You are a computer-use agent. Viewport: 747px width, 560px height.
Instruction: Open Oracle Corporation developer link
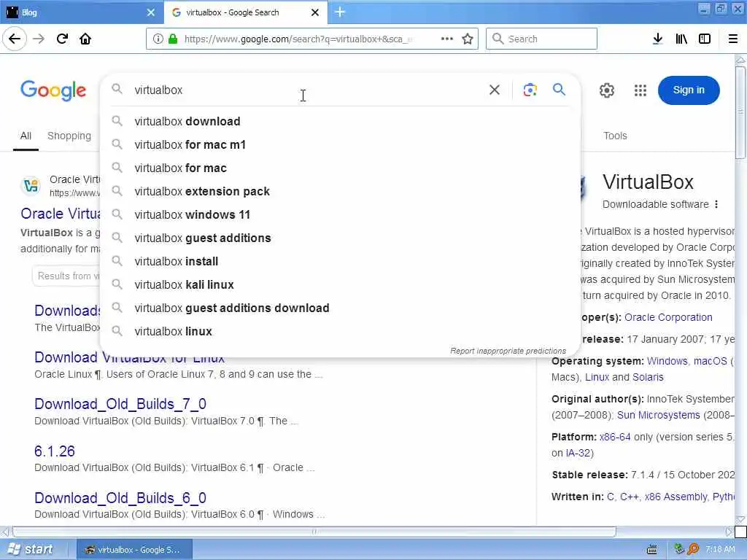pyautogui.click(x=668, y=317)
